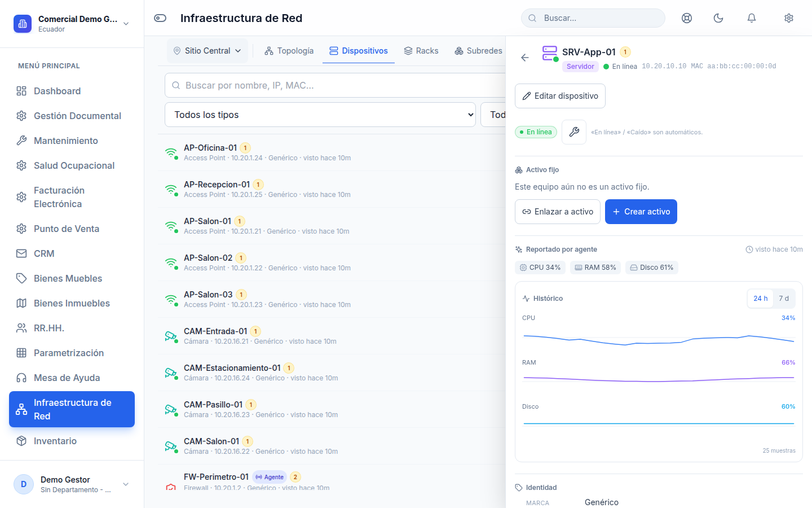Click the maintenance wrench status button
This screenshot has height=508, width=812.
click(x=574, y=132)
